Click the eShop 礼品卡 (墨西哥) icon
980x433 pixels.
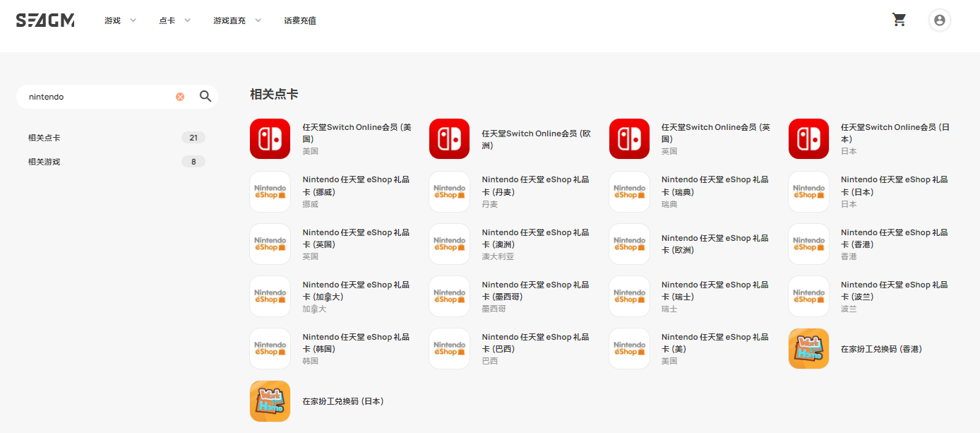pos(449,296)
